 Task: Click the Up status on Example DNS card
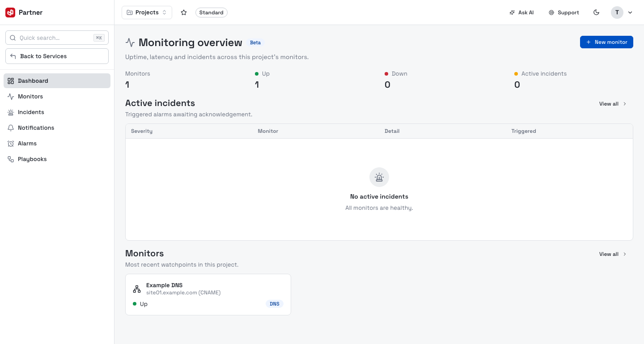click(x=140, y=304)
